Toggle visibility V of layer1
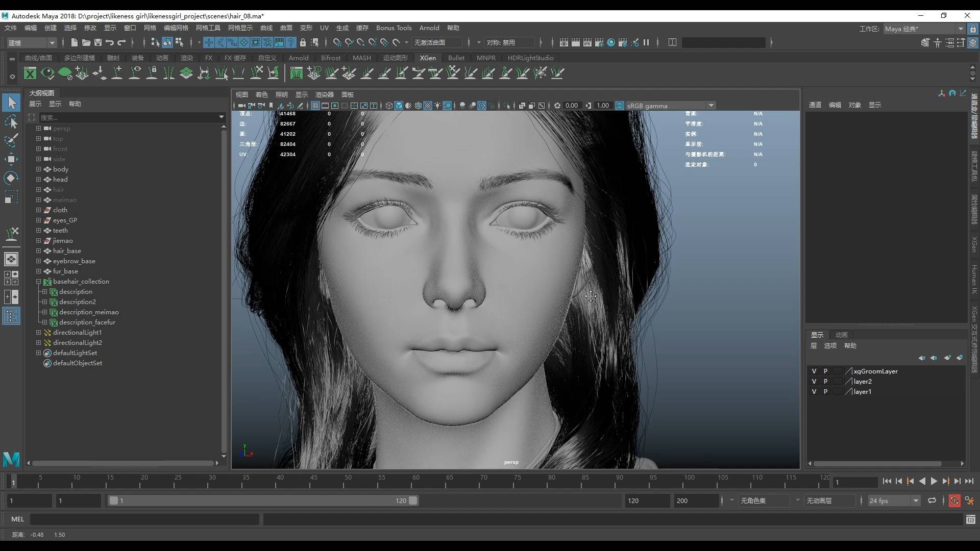 (814, 391)
